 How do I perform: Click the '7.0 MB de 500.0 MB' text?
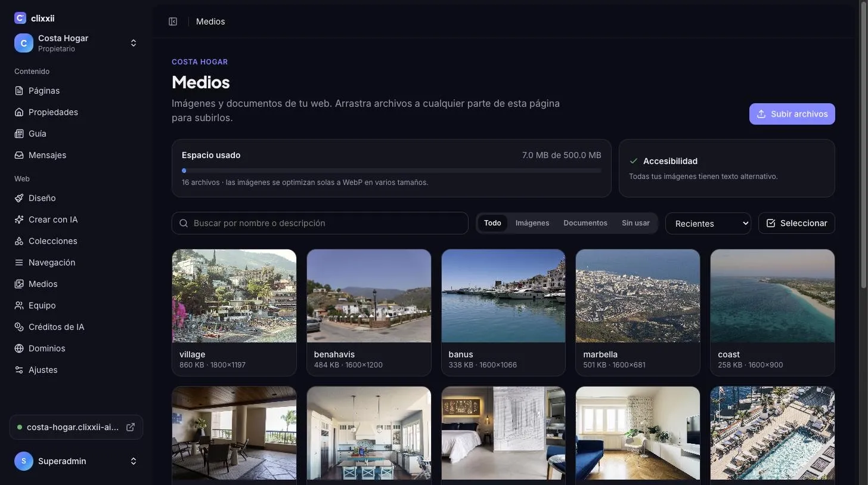562,155
